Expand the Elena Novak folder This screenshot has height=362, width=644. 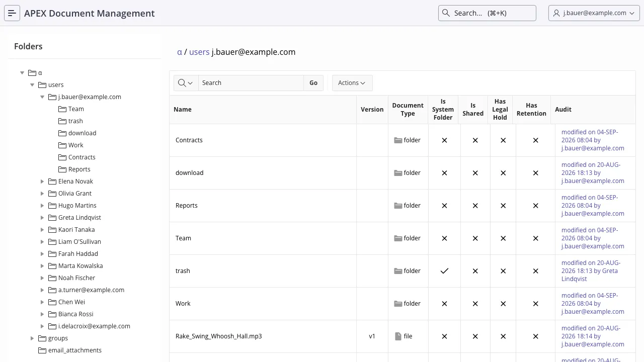click(x=42, y=182)
